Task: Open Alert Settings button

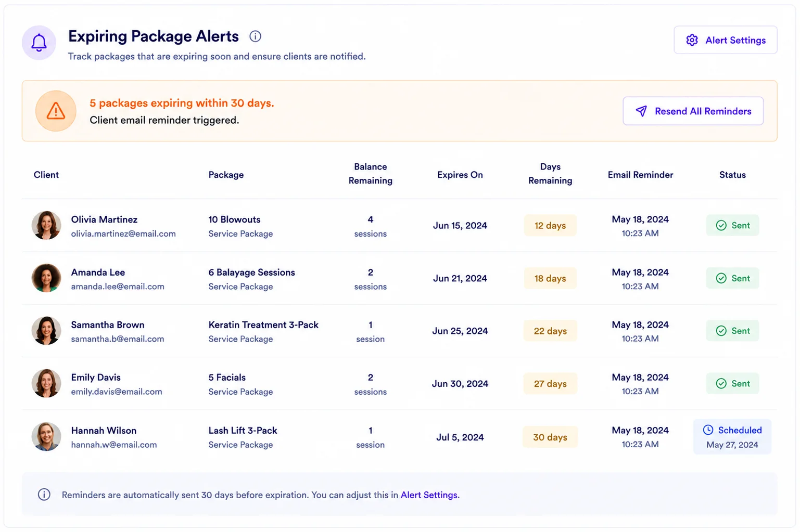Action: [725, 40]
